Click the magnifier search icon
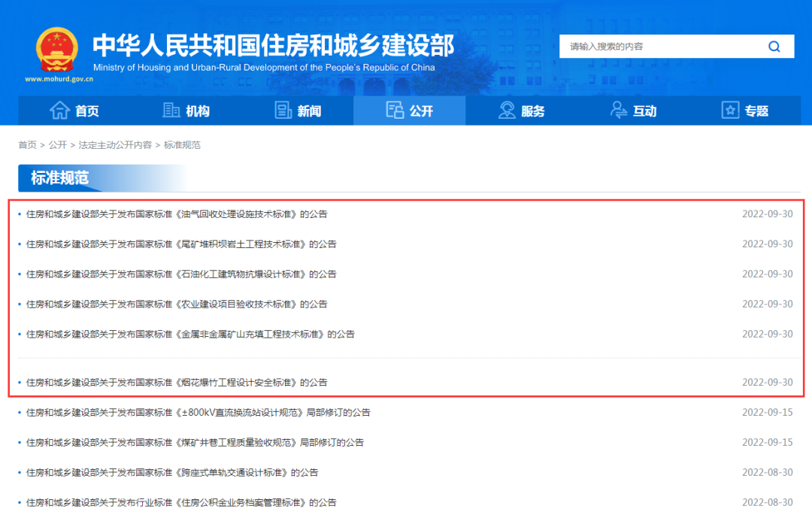Viewport: 812px width, 524px height. click(774, 47)
